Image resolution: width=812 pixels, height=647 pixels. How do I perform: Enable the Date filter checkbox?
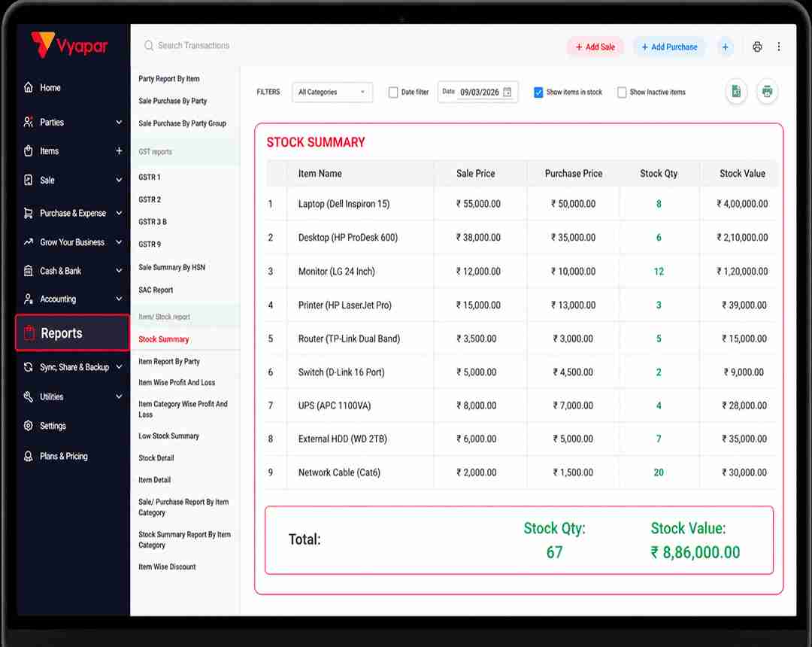(x=393, y=93)
